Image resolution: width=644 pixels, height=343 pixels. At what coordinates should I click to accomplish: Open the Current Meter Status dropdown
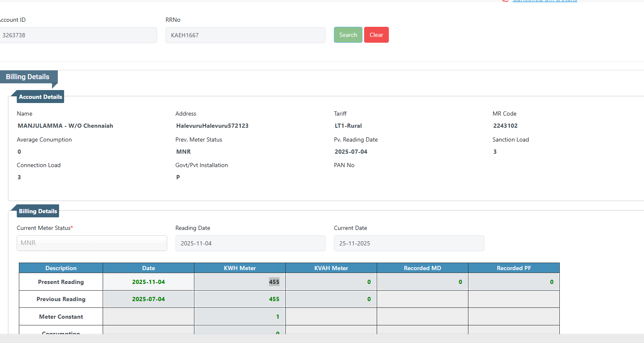[92, 243]
